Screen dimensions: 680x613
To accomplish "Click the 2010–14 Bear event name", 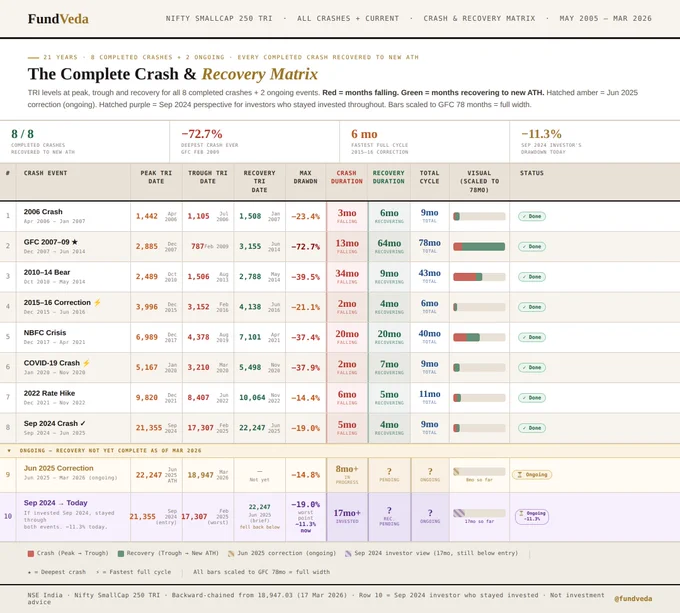I will (47, 272).
